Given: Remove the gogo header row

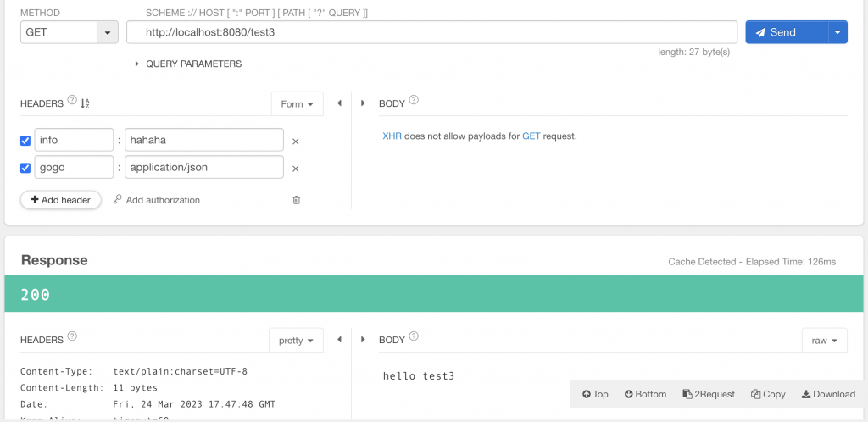Looking at the screenshot, I should pos(296,169).
